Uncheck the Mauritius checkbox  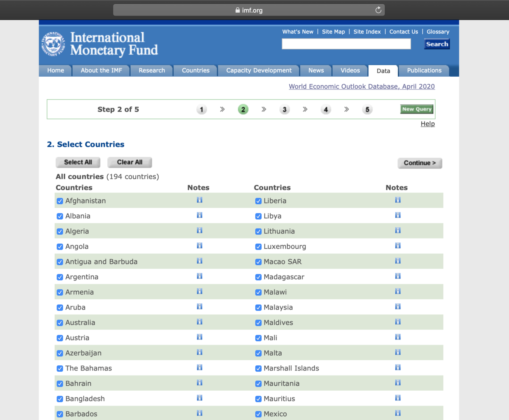coord(258,399)
